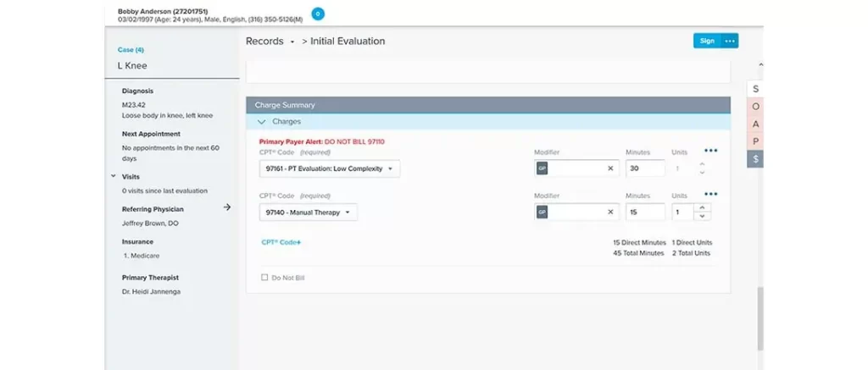868x370 pixels.
Task: Open the Records dropdown arrow
Action: point(292,41)
